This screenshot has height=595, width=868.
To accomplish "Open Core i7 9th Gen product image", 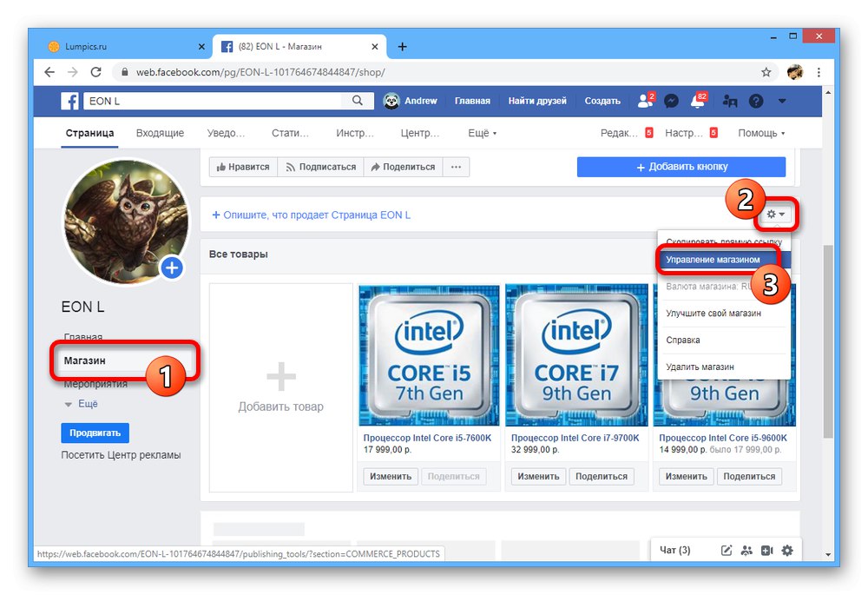I will pyautogui.click(x=576, y=355).
